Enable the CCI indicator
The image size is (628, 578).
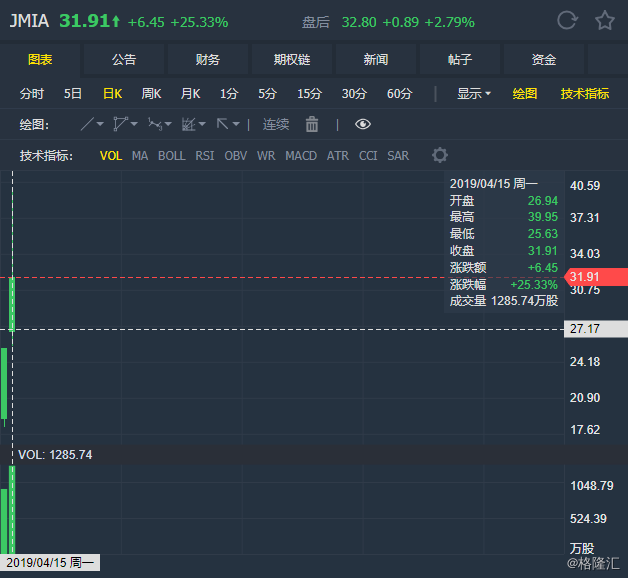(x=368, y=155)
